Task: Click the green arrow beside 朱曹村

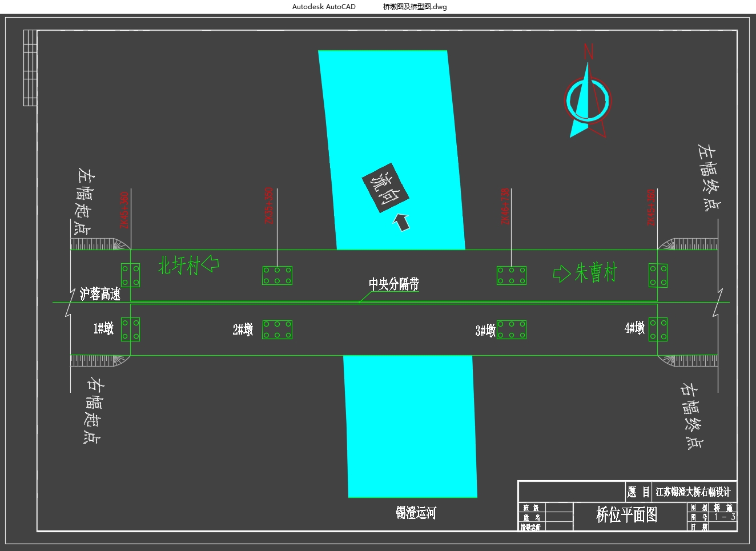Action: click(x=561, y=274)
